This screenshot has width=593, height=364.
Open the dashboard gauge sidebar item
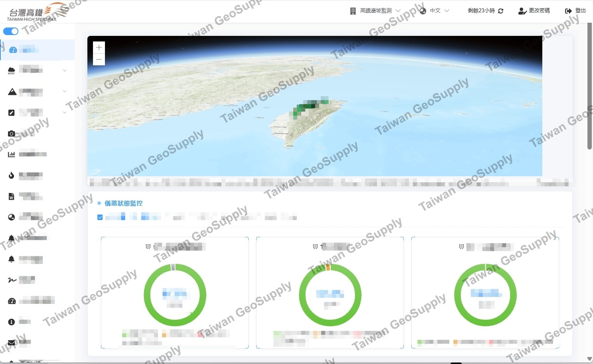click(x=37, y=50)
